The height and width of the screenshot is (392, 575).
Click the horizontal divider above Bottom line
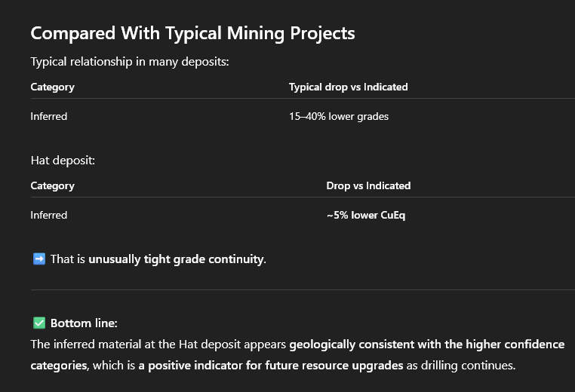click(x=302, y=289)
